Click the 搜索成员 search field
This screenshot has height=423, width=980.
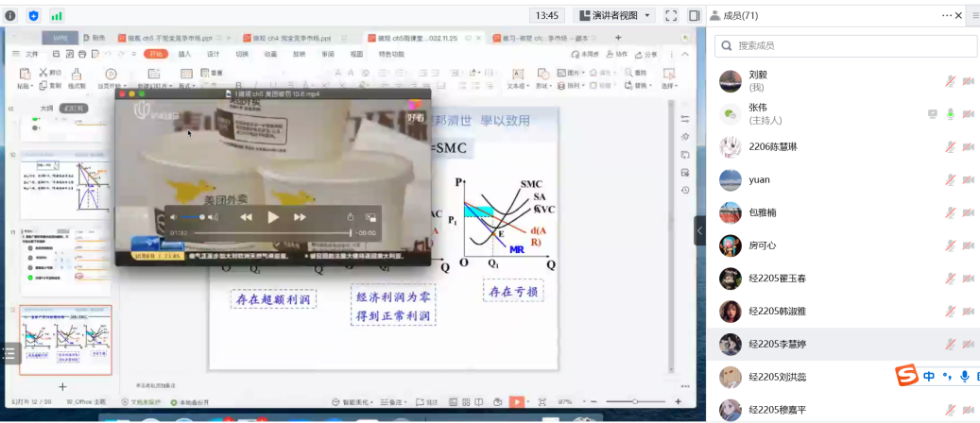point(846,46)
